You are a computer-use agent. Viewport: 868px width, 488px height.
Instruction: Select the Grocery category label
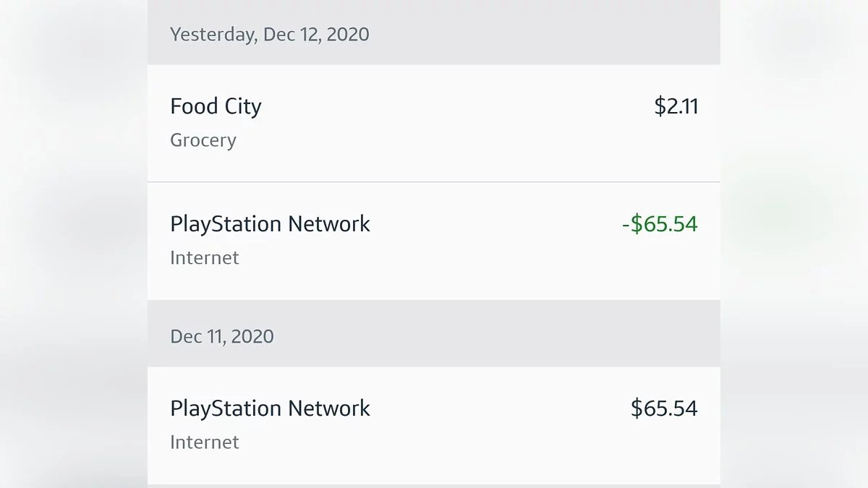point(203,140)
